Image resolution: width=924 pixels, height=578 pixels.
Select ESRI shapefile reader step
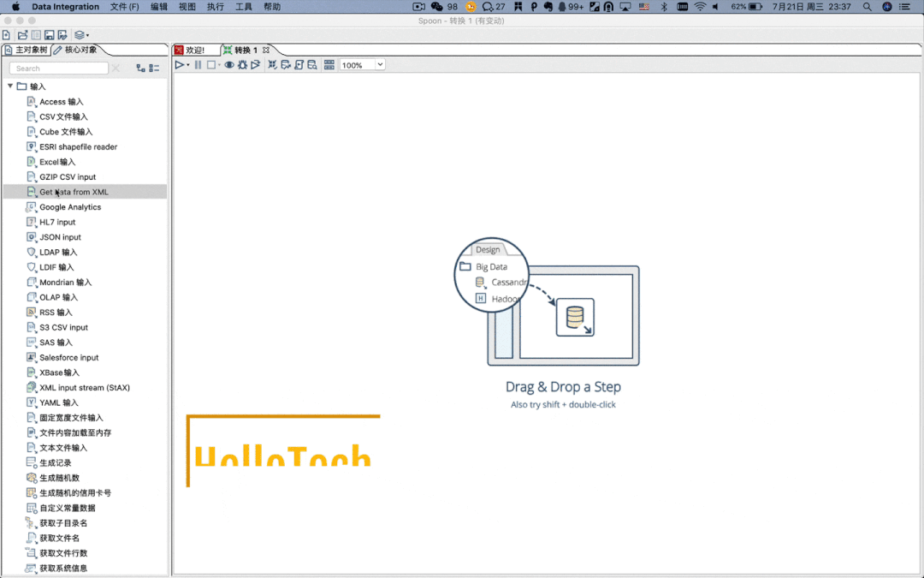click(x=78, y=147)
